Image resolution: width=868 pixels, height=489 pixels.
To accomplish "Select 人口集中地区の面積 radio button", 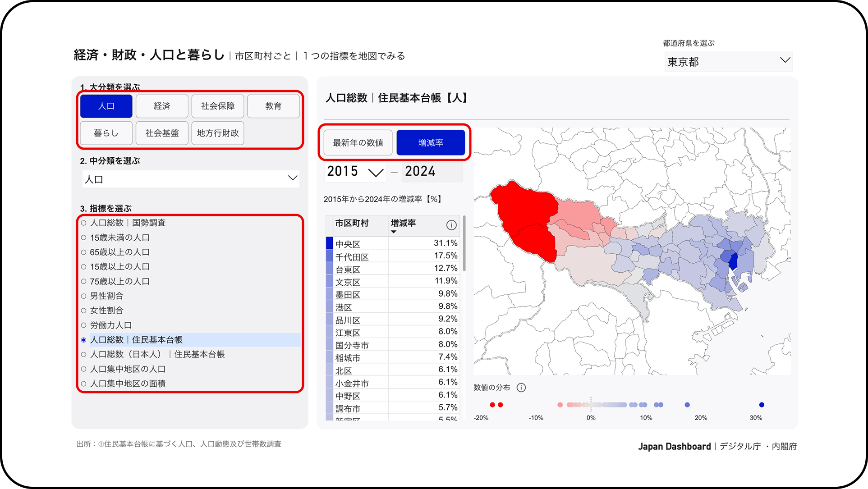I will tap(83, 384).
